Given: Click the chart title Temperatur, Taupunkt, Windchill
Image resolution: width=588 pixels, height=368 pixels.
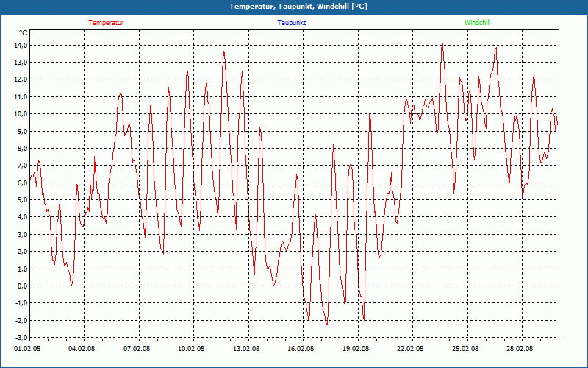Looking at the screenshot, I should tap(298, 7).
